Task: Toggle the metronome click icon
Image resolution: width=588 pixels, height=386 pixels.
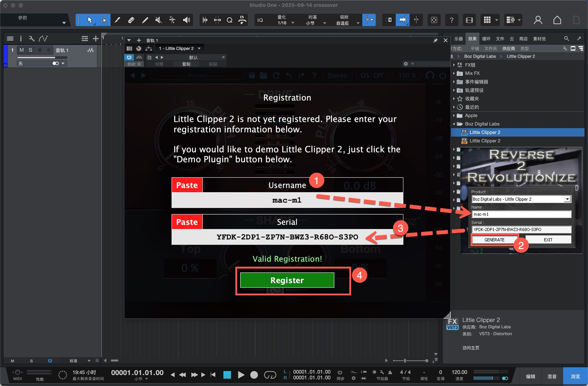Action: point(390,372)
